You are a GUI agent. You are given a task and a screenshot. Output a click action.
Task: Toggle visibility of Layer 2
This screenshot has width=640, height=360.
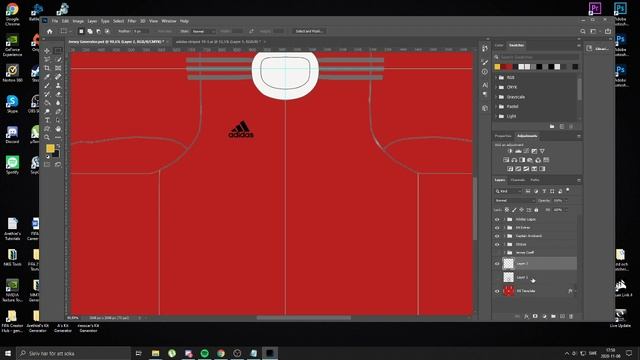pos(497,264)
